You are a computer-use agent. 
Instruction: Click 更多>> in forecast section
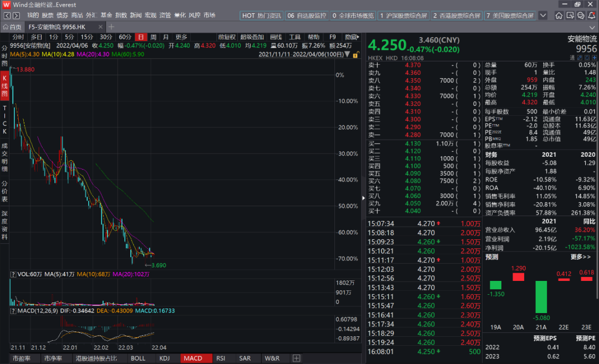click(581, 257)
